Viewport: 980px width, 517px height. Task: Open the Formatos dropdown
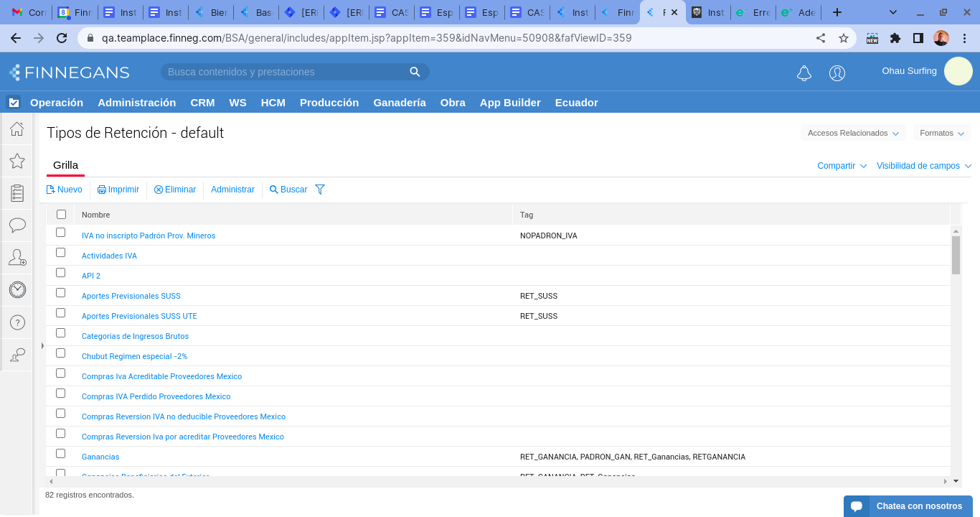pos(942,133)
